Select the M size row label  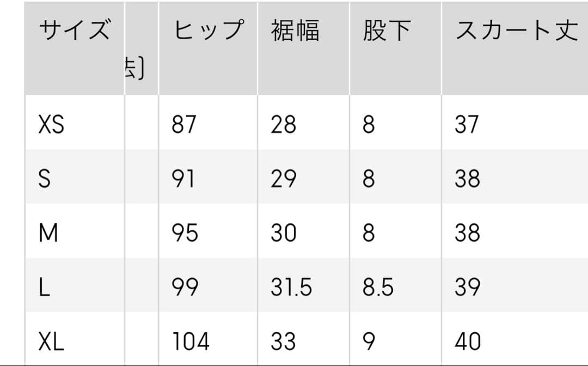(x=48, y=234)
